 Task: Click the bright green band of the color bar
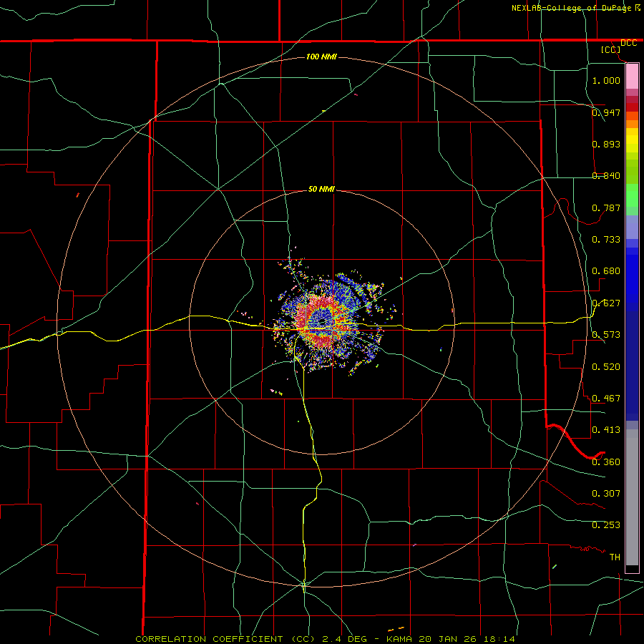[632, 195]
